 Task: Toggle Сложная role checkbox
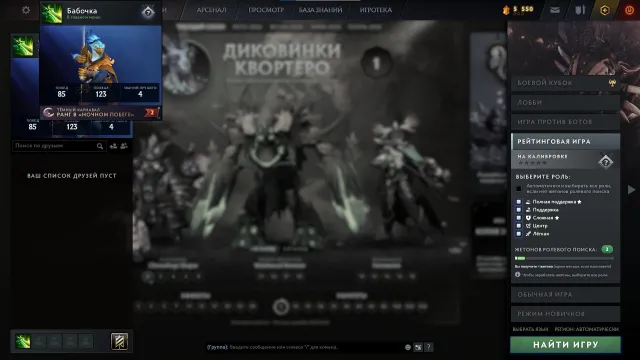point(519,218)
